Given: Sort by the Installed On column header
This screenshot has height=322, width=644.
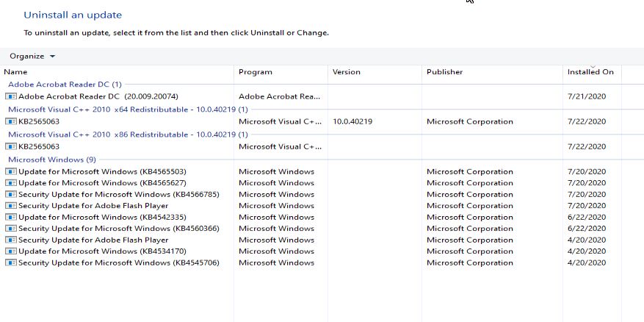Looking at the screenshot, I should tap(590, 72).
